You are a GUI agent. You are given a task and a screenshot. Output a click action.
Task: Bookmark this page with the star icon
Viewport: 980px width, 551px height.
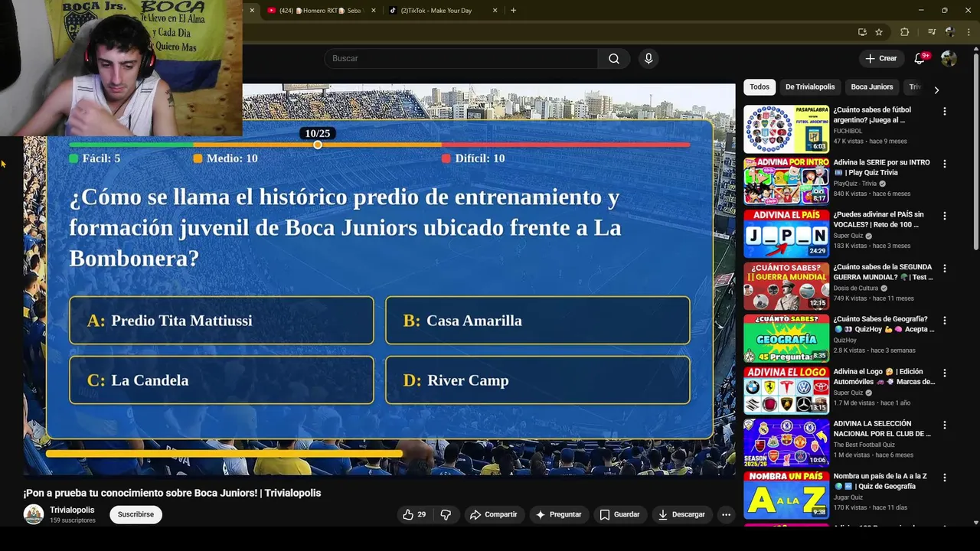879,32
